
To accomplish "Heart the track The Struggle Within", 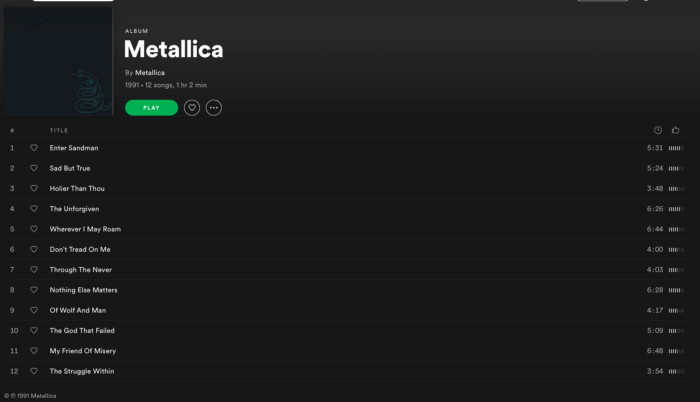I will (x=34, y=371).
